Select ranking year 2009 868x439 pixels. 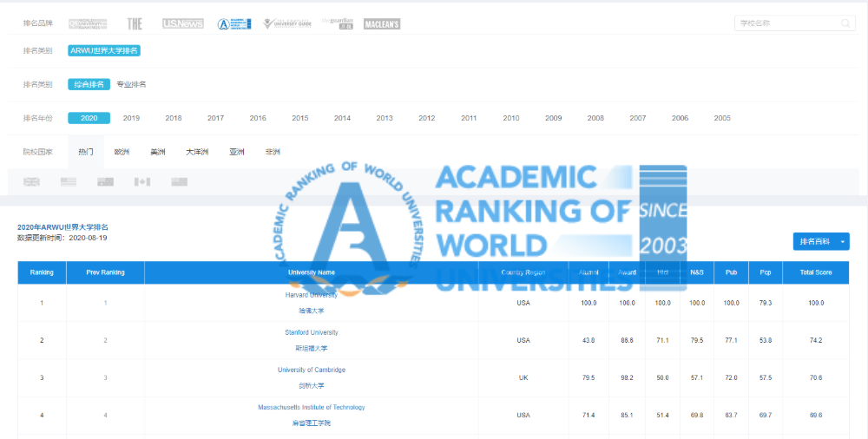[x=554, y=118]
